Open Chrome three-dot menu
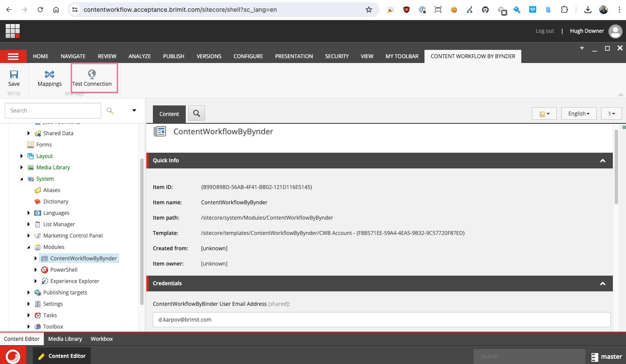Image resolution: width=626 pixels, height=364 pixels. pos(619,10)
